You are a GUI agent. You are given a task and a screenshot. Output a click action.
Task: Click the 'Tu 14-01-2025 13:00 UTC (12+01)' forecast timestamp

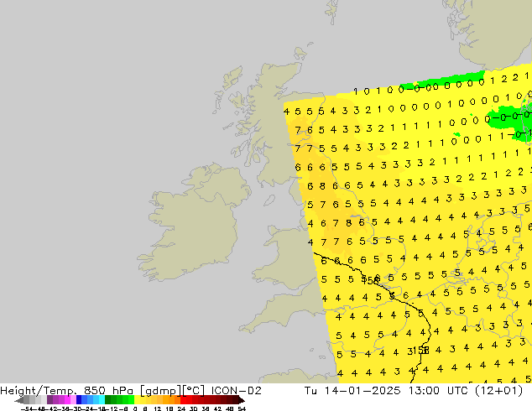413,391
